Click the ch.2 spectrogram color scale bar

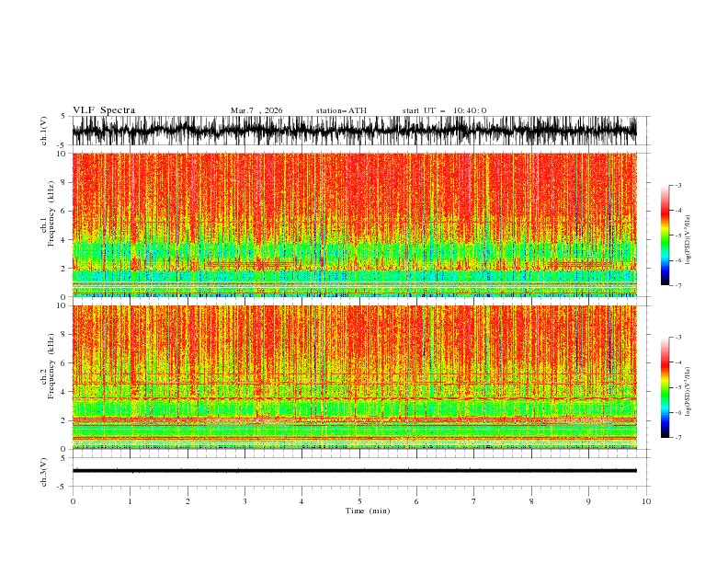click(665, 387)
